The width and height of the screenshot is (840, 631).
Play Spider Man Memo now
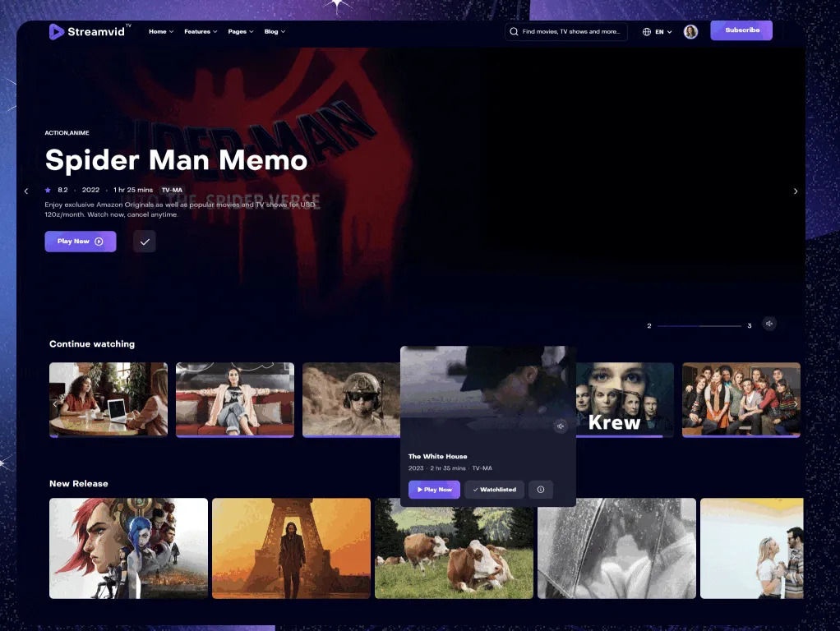(81, 242)
